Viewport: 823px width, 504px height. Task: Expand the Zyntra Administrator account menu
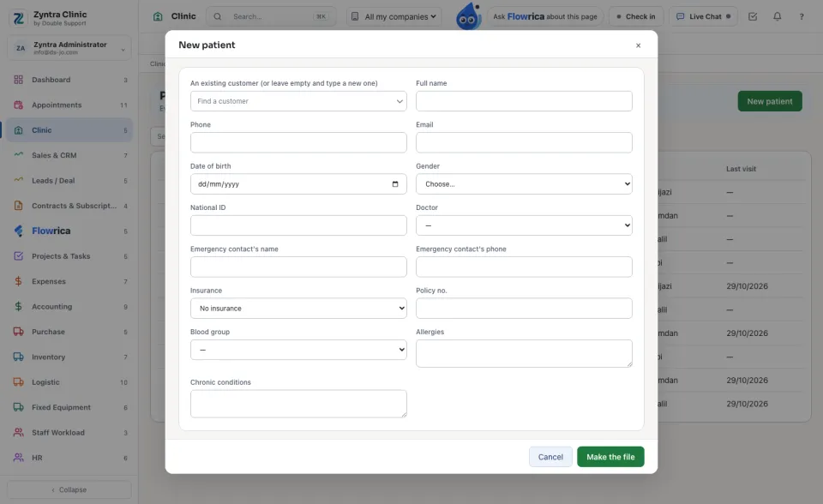click(69, 48)
